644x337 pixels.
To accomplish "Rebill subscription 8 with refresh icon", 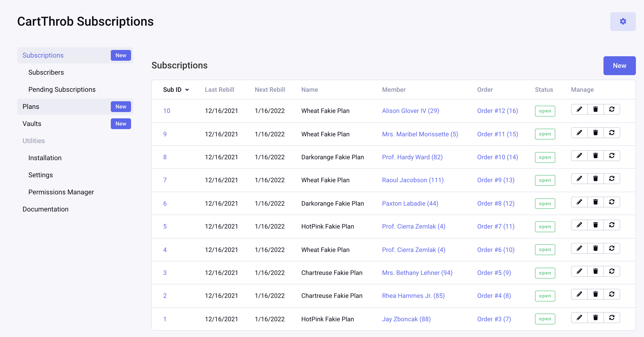I will pos(612,156).
